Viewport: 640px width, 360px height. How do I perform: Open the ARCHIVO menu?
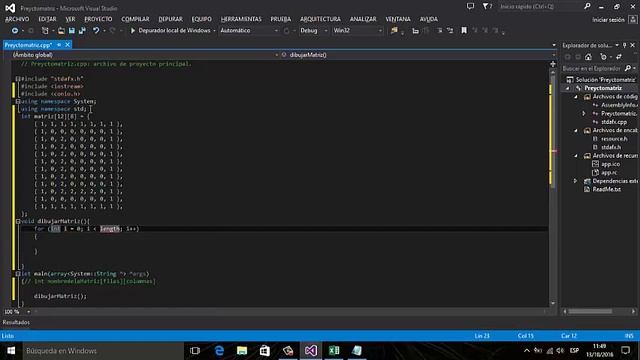coord(17,19)
